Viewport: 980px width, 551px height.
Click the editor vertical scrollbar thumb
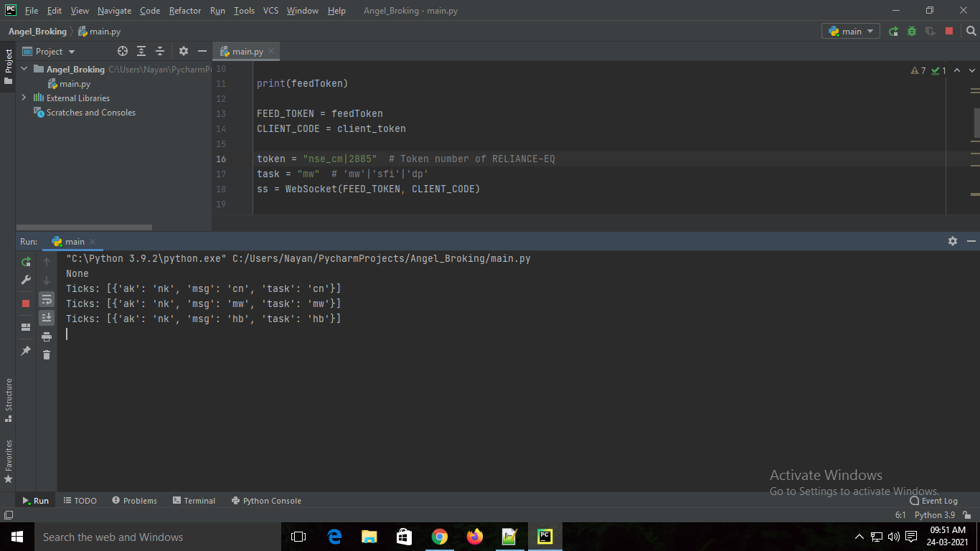[976, 122]
